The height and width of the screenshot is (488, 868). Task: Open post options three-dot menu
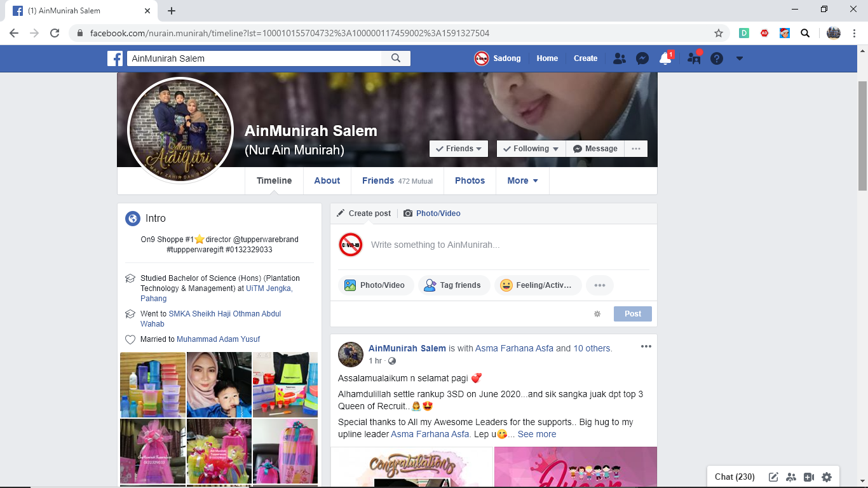tap(646, 346)
